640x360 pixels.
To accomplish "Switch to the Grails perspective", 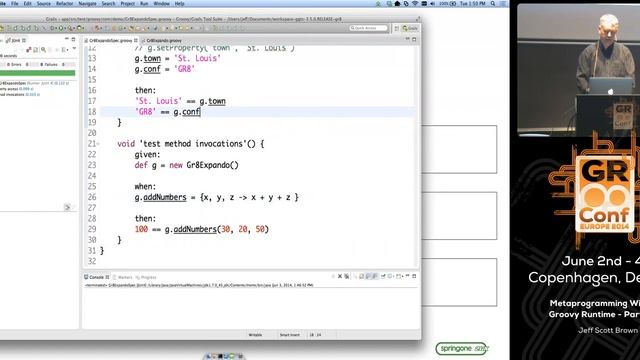I will (410, 28).
